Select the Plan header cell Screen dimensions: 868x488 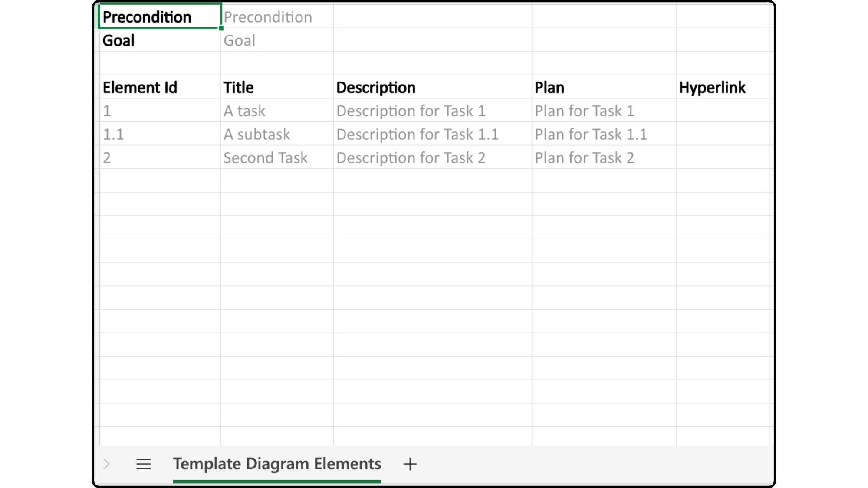click(603, 87)
